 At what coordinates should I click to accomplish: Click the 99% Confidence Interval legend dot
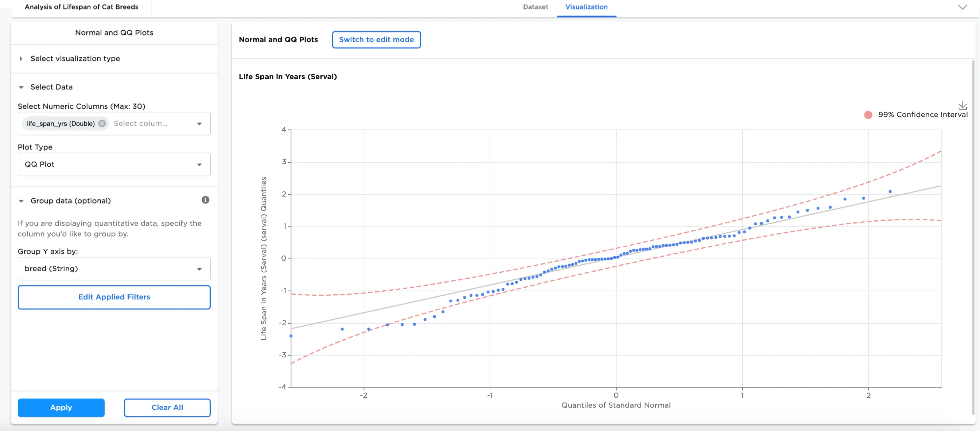point(868,115)
